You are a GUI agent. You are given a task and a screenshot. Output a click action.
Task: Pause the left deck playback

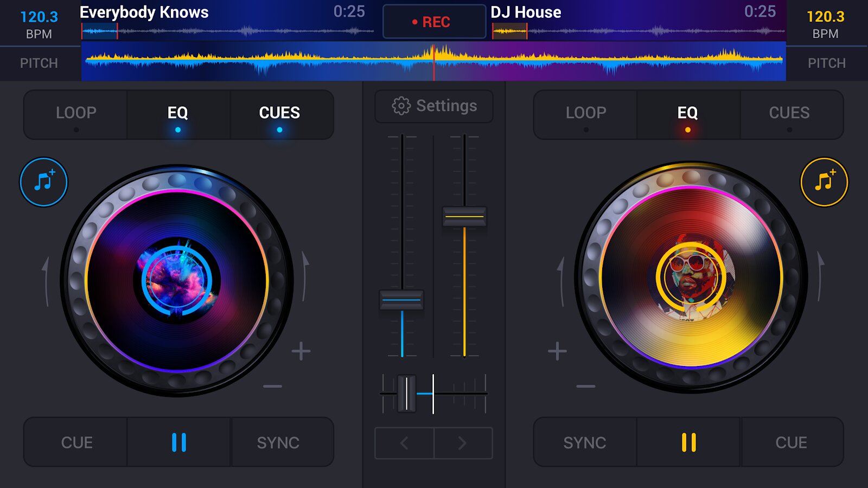[179, 442]
